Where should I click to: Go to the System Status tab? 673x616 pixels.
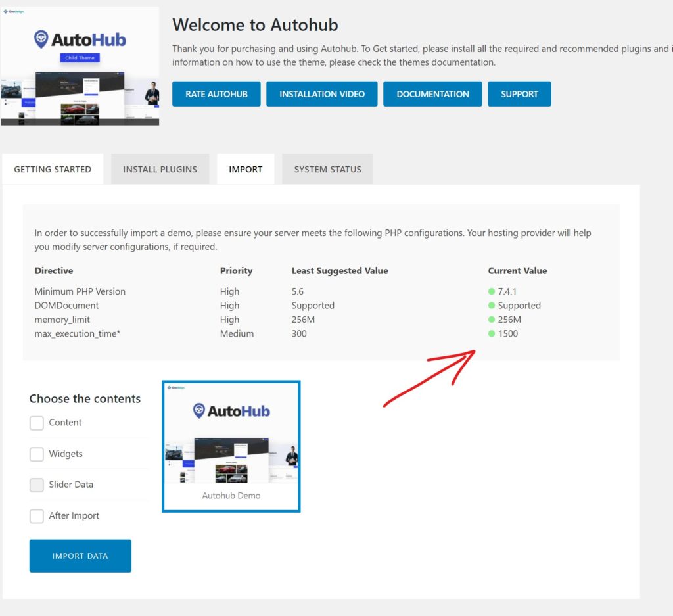tap(327, 169)
